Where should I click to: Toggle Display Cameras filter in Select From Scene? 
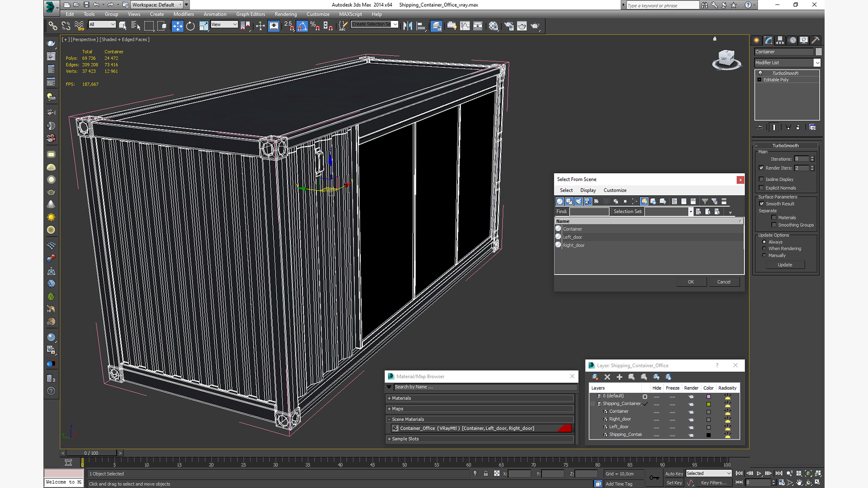(587, 202)
